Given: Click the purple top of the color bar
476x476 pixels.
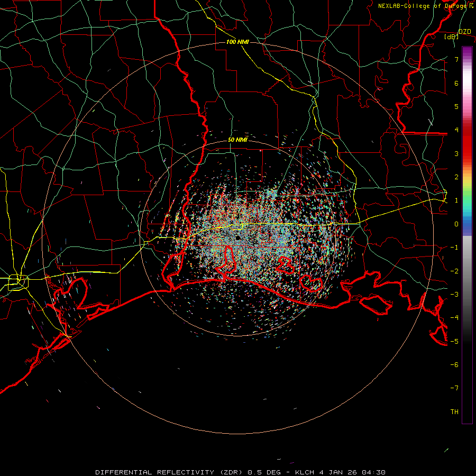Looking at the screenshot, I should [467, 52].
